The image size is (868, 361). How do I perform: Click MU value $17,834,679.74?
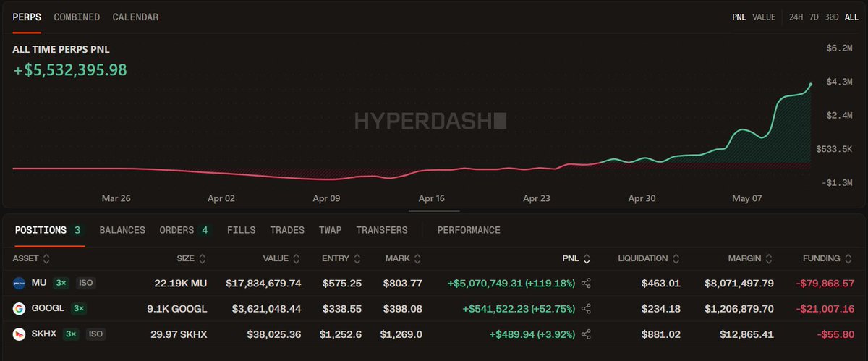tap(263, 283)
